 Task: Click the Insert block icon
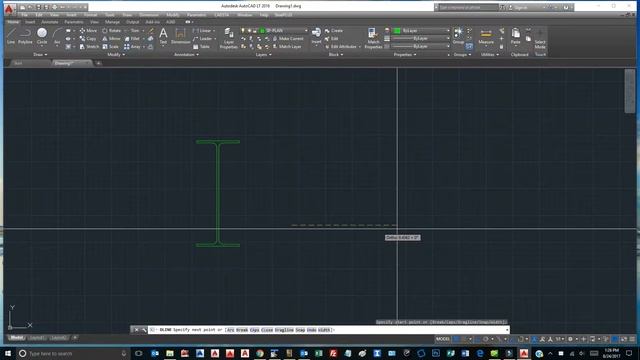pos(316,36)
